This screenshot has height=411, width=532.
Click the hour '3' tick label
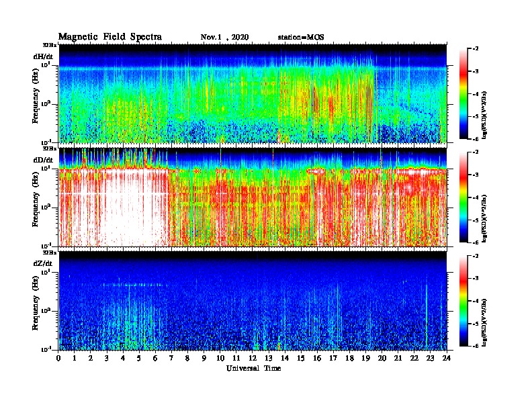[x=107, y=358]
